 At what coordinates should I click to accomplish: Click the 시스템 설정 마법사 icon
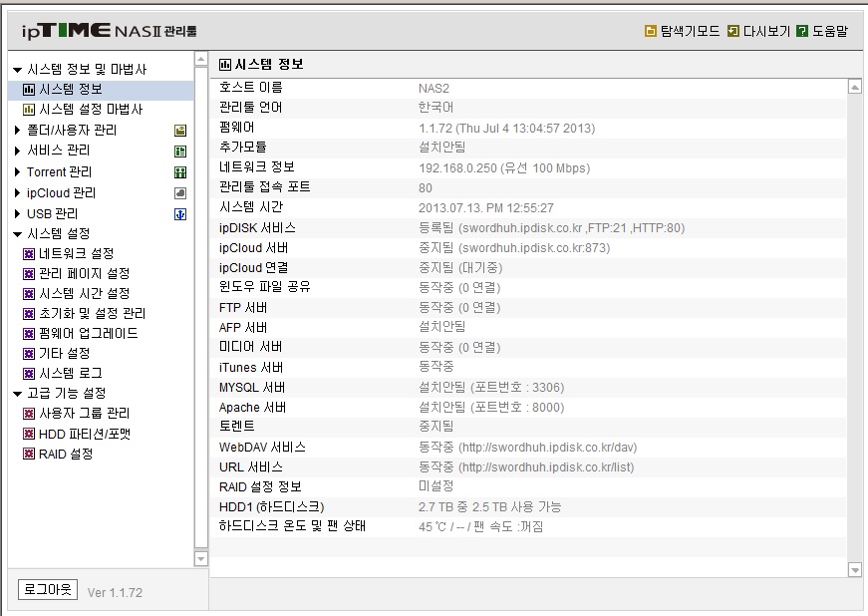coord(29,110)
